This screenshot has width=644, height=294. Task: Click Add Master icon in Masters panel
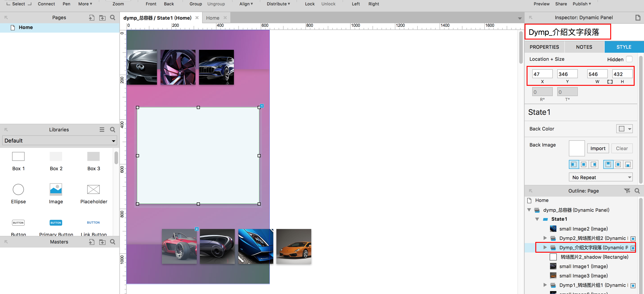tap(91, 241)
